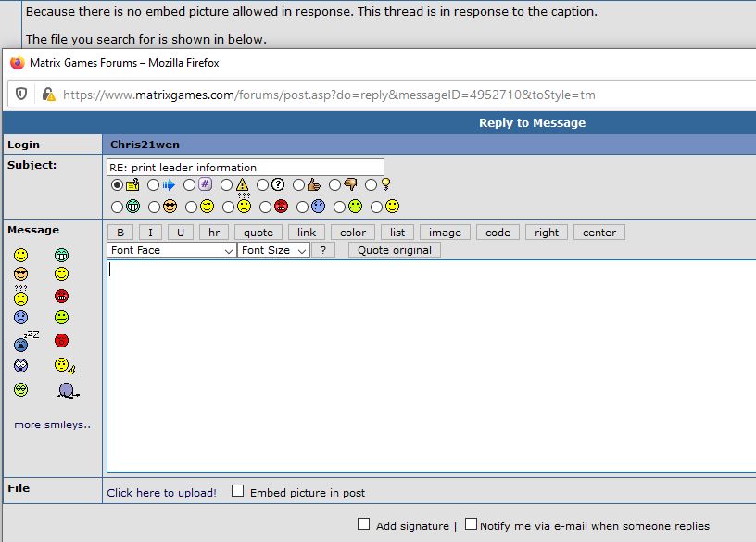Click the list formatting button

pyautogui.click(x=397, y=233)
